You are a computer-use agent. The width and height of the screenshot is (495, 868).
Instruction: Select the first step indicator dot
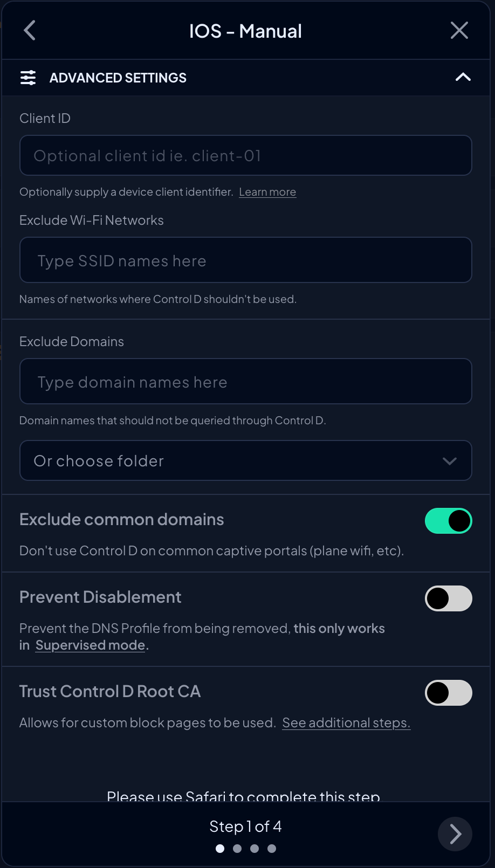220,849
